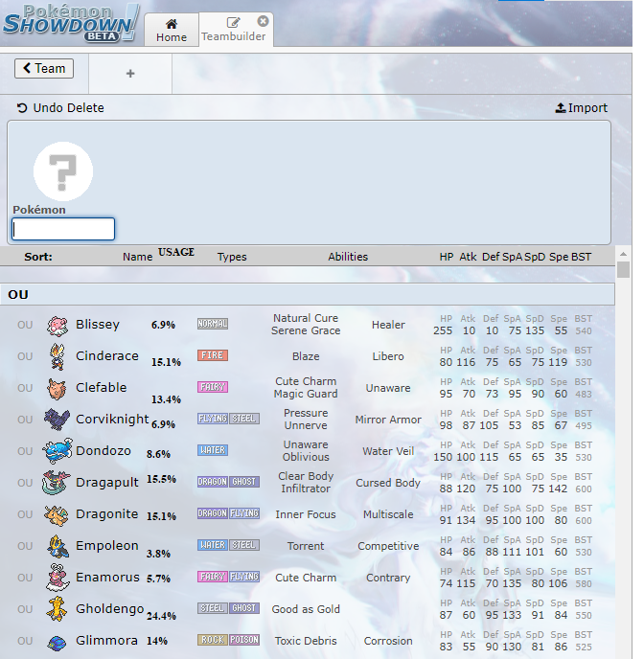The image size is (644, 659).
Task: Click Glimmora's Poison type badge
Action: pyautogui.click(x=244, y=640)
